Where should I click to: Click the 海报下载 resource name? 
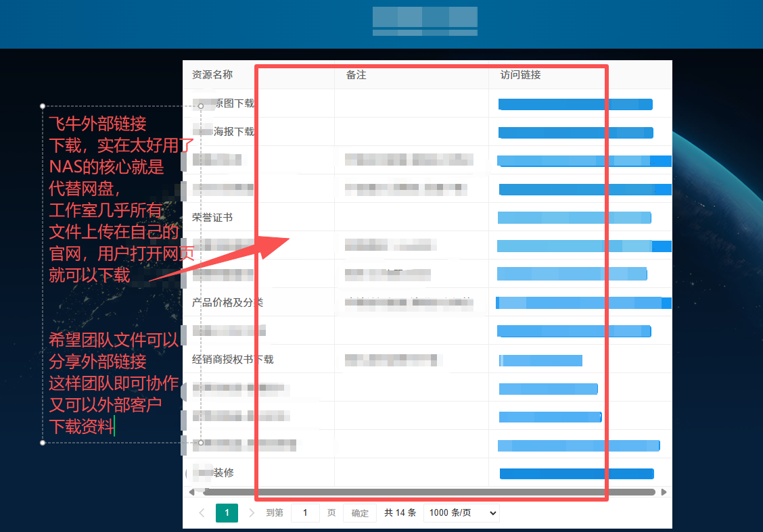pyautogui.click(x=234, y=131)
